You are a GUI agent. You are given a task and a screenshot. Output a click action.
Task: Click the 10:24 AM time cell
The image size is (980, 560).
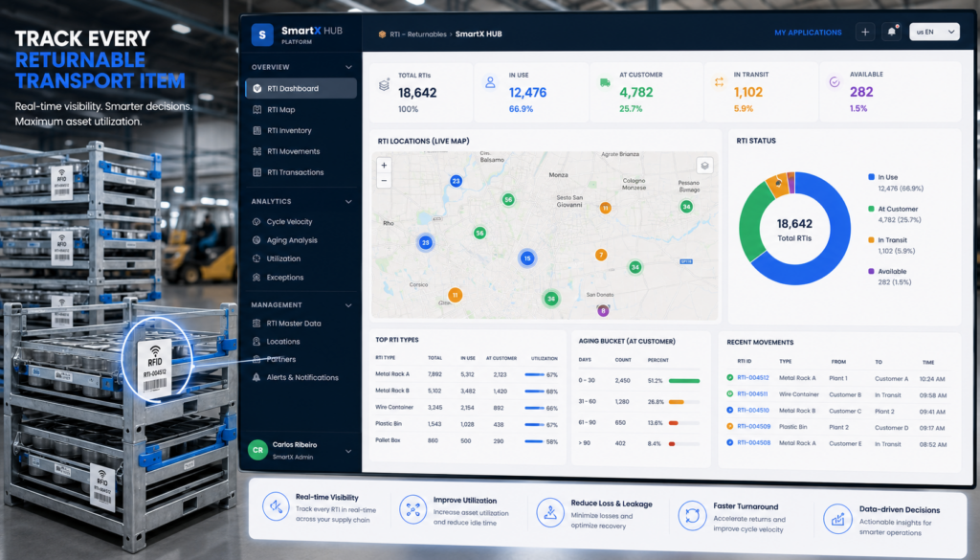[x=932, y=379]
